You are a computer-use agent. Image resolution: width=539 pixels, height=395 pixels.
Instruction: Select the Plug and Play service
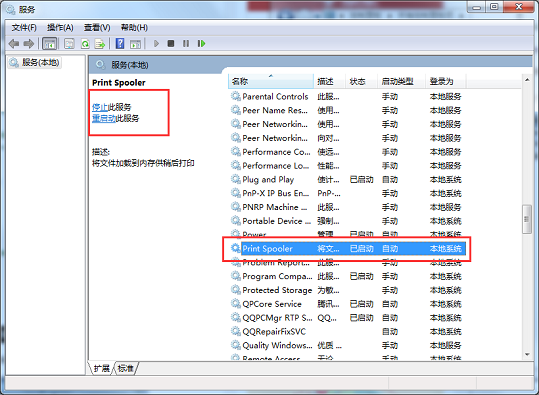click(x=347, y=179)
